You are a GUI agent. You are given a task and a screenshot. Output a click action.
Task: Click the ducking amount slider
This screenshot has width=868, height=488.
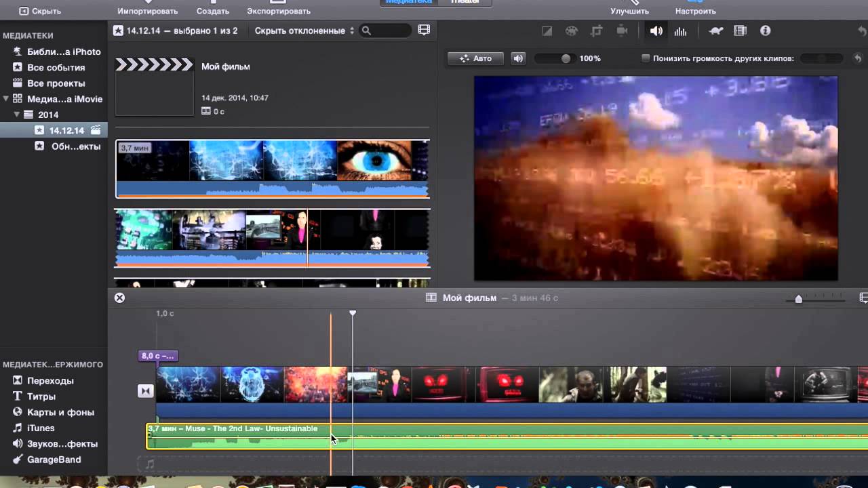click(821, 59)
